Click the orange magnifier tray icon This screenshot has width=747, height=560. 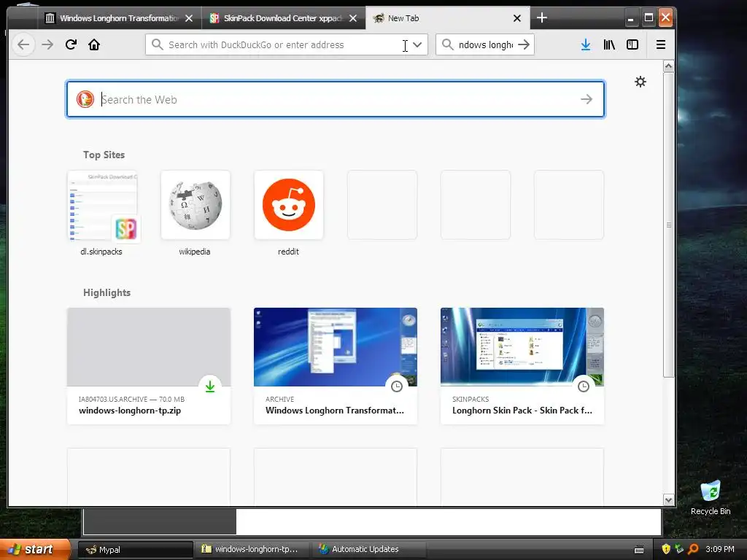693,549
